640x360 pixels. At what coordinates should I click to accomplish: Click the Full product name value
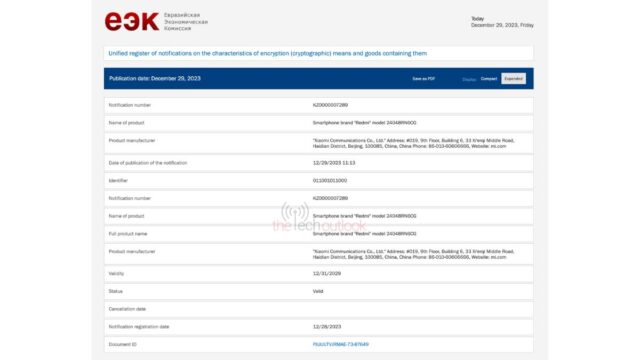(x=364, y=234)
